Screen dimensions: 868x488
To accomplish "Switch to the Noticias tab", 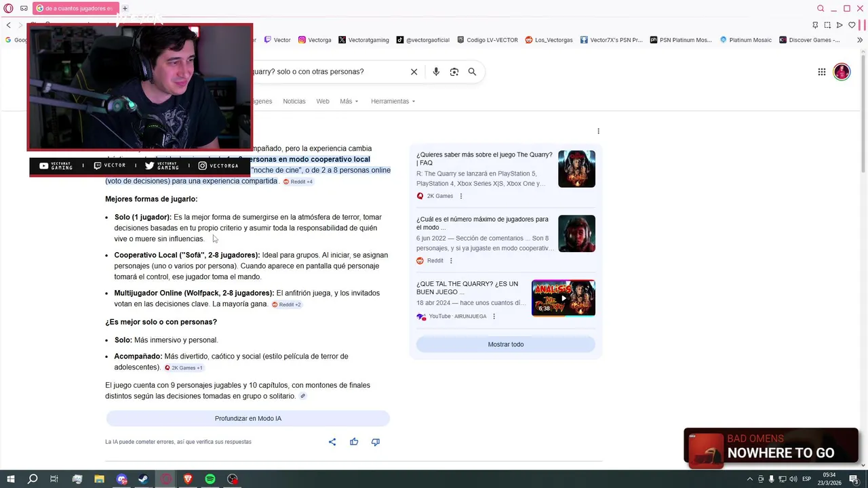I will click(x=294, y=102).
